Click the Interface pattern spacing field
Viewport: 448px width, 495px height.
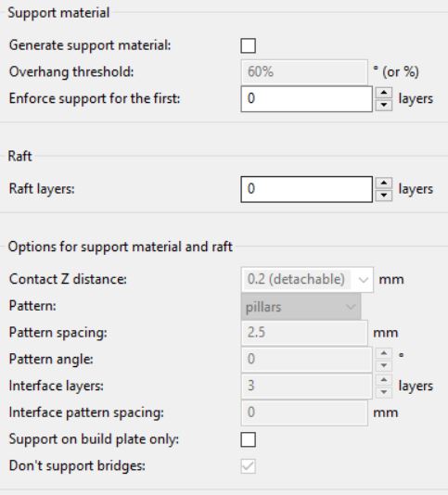pyautogui.click(x=304, y=412)
